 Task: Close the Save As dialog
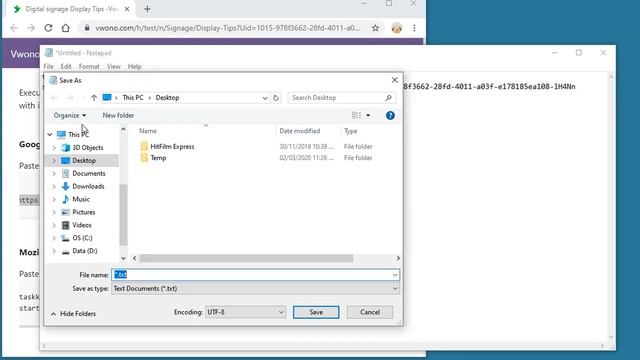[394, 80]
